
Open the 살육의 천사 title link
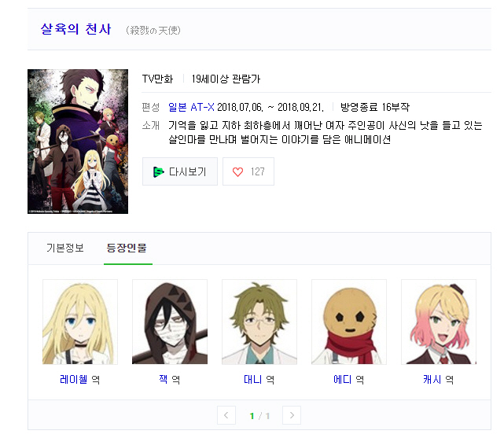click(x=75, y=29)
